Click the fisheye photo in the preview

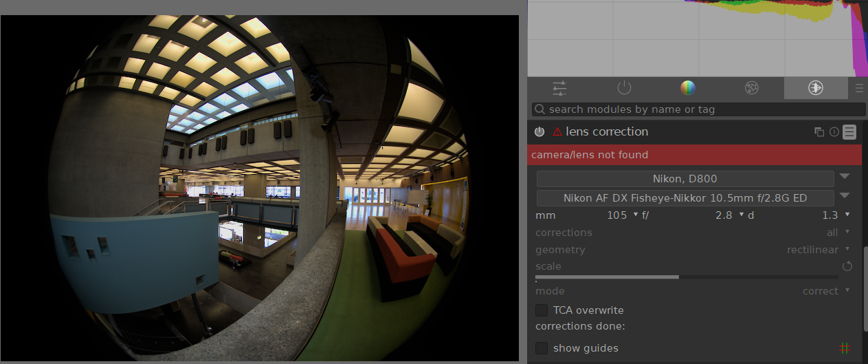click(x=260, y=187)
